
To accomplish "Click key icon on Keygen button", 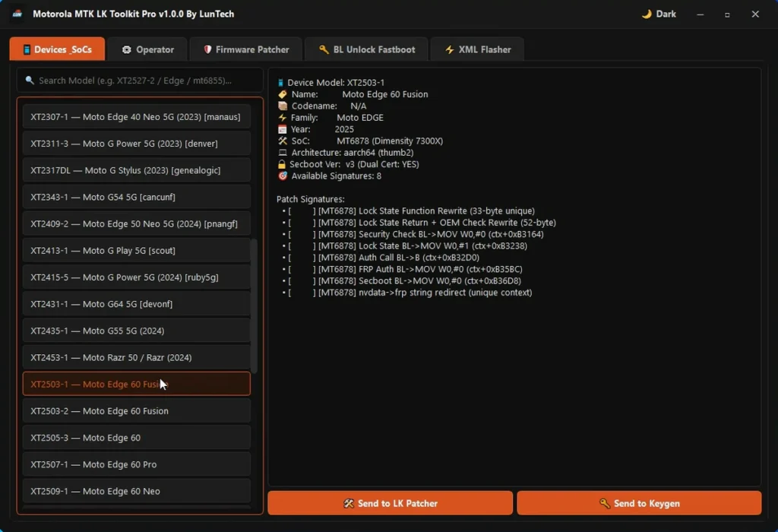I will click(x=604, y=503).
